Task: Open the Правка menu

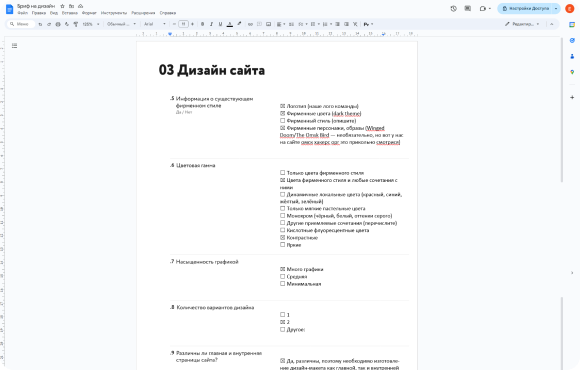Action: [x=39, y=13]
